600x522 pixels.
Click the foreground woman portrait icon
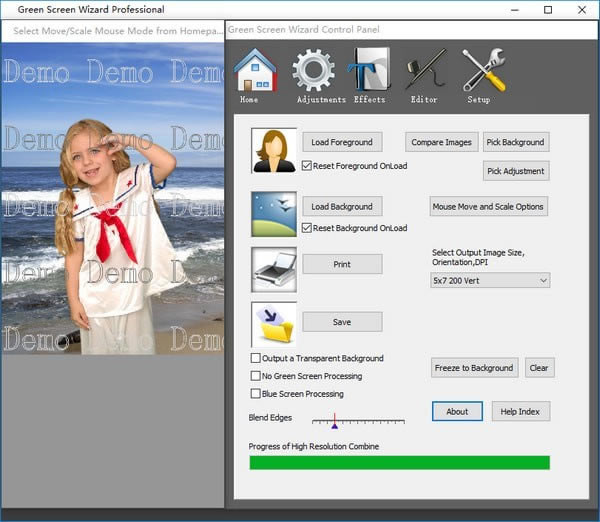pyautogui.click(x=274, y=151)
